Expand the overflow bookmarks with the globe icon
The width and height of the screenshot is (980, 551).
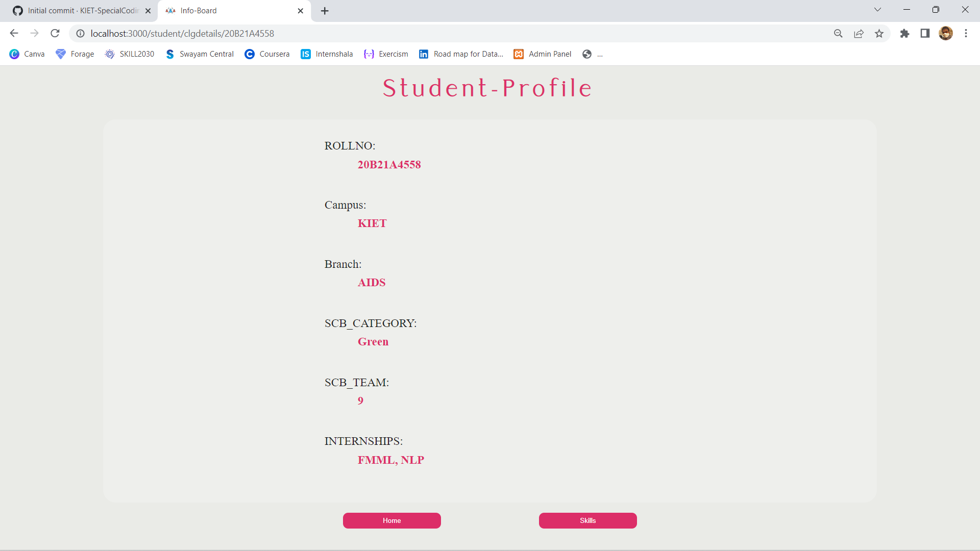(586, 54)
